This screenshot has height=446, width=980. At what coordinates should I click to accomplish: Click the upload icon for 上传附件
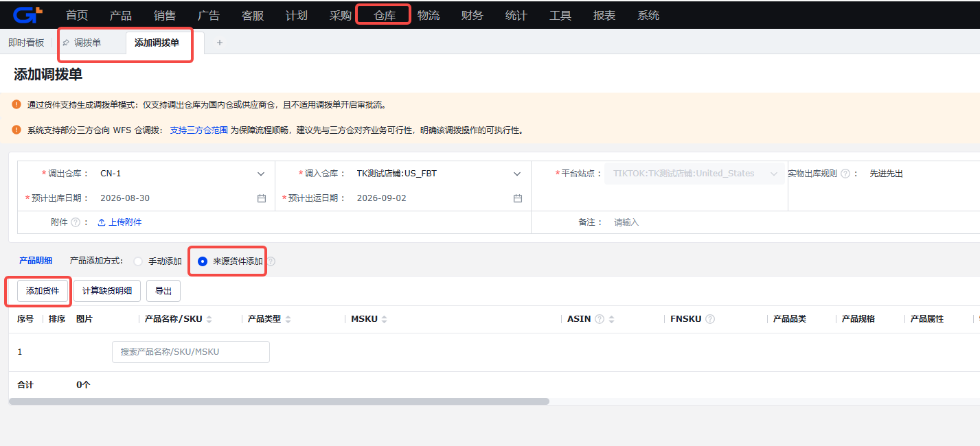pyautogui.click(x=102, y=222)
